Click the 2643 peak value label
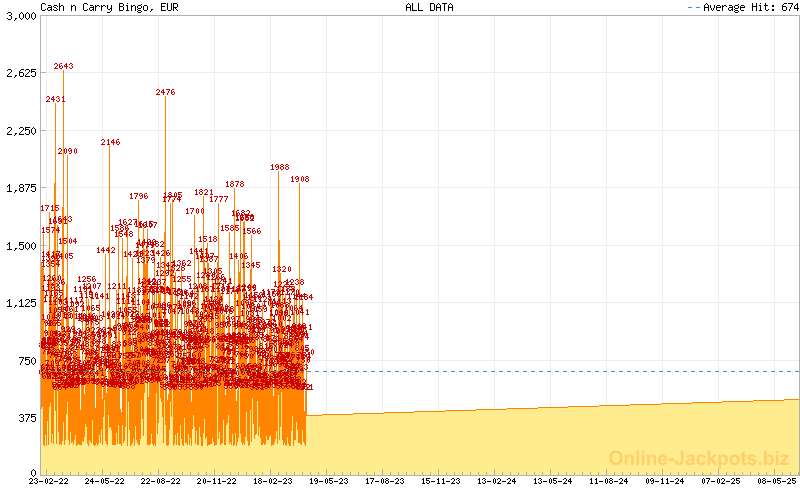The image size is (800, 490). coord(63,66)
